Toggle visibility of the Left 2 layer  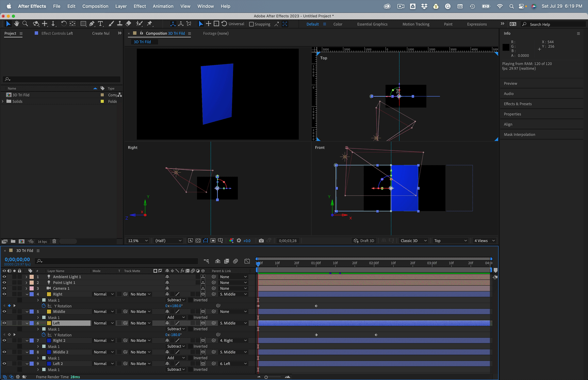click(4, 364)
